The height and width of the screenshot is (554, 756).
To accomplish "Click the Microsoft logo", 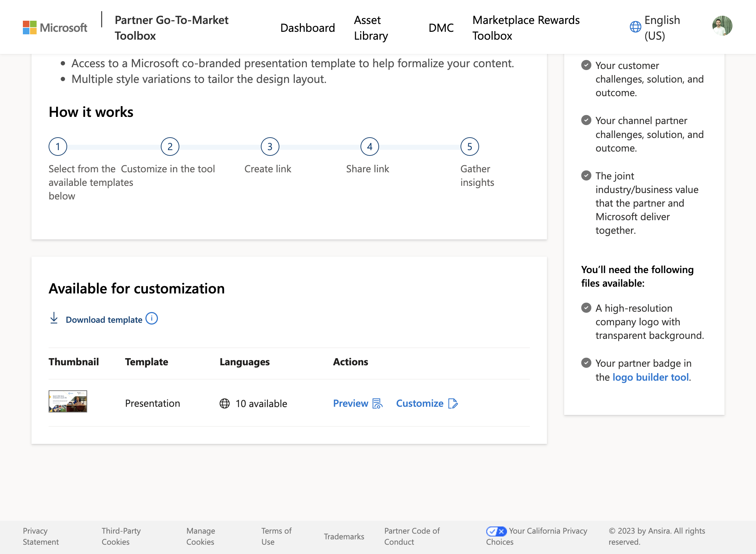I will click(x=55, y=28).
